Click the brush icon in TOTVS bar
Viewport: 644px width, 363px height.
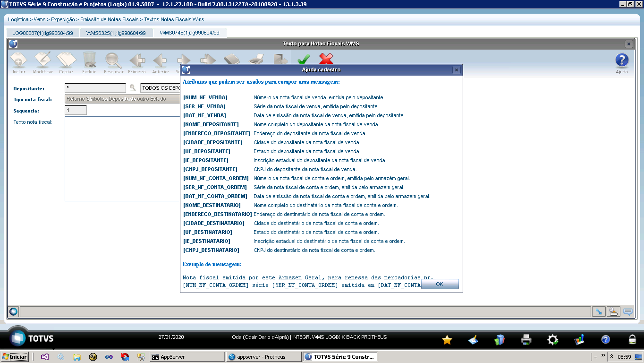coord(474,339)
